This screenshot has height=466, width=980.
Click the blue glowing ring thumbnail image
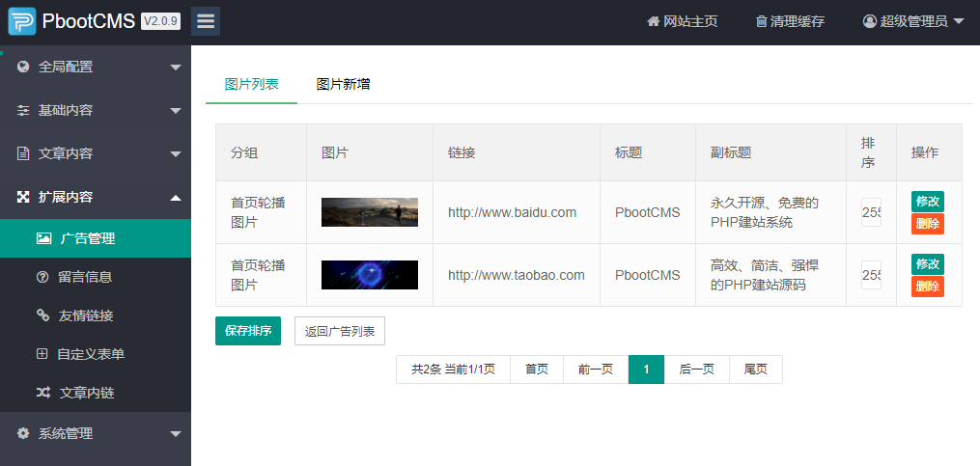[370, 275]
